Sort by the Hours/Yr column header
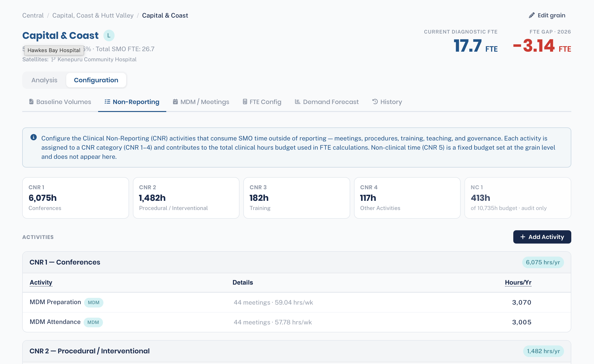594x364 pixels. (518, 282)
